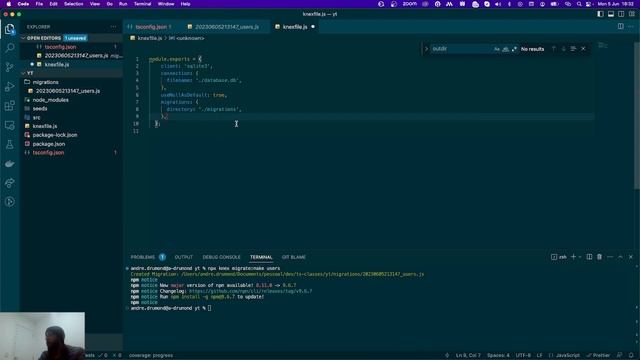
Task: Toggle bottom panel layout icon in title bar
Action: [611, 14]
